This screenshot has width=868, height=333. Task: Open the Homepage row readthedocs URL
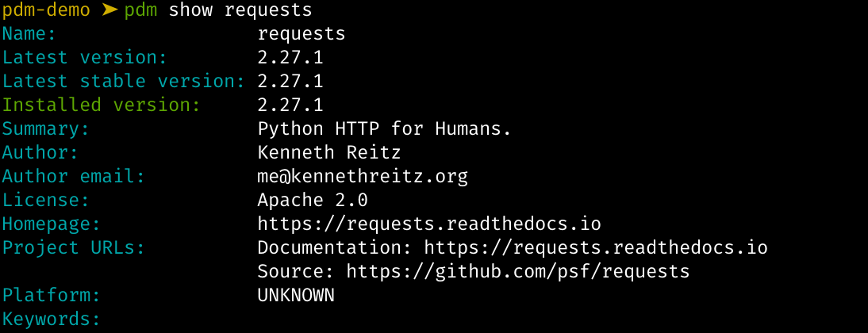pos(429,224)
